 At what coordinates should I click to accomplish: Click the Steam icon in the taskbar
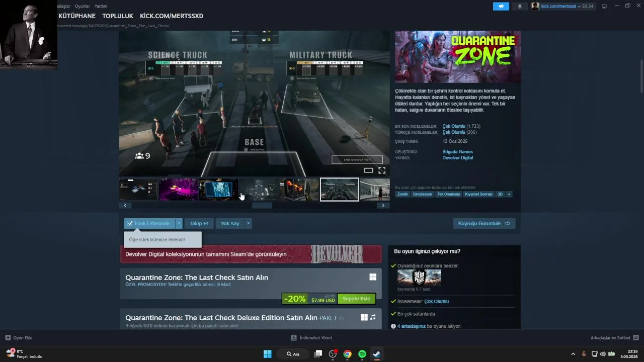[x=376, y=354]
